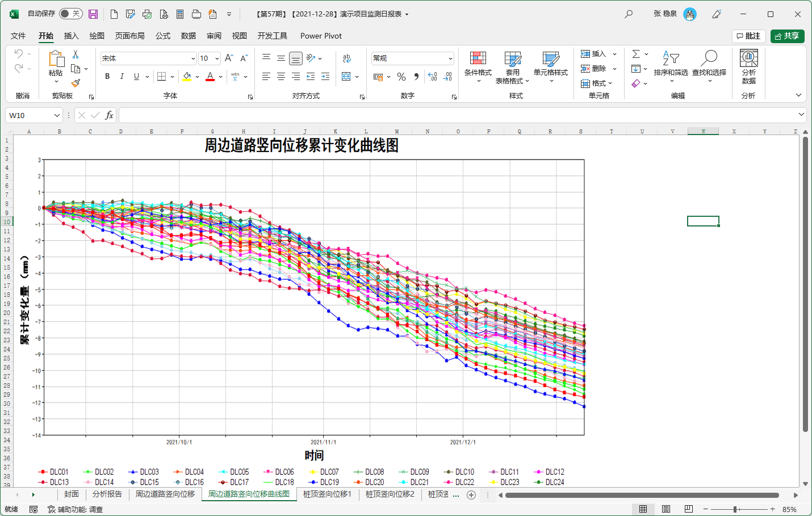Click the Clear eraser icon
This screenshot has width=812, height=516.
(636, 83)
